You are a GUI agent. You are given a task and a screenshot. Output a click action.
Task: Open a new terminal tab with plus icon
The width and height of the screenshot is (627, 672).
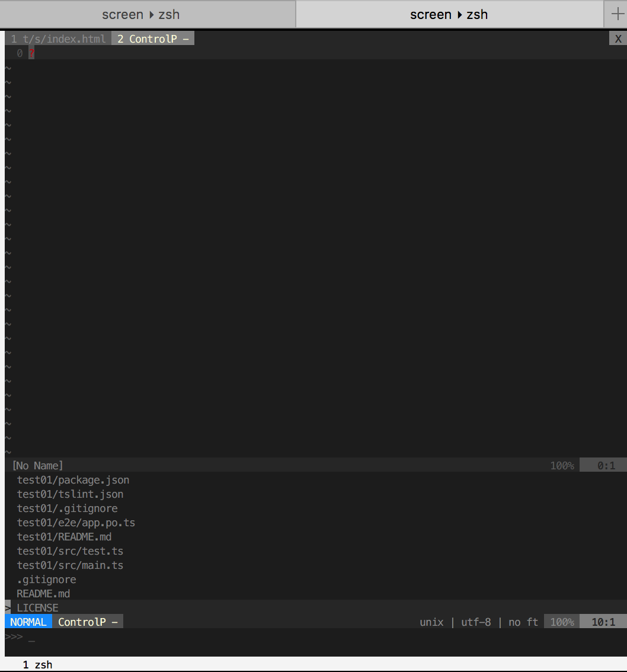617,14
